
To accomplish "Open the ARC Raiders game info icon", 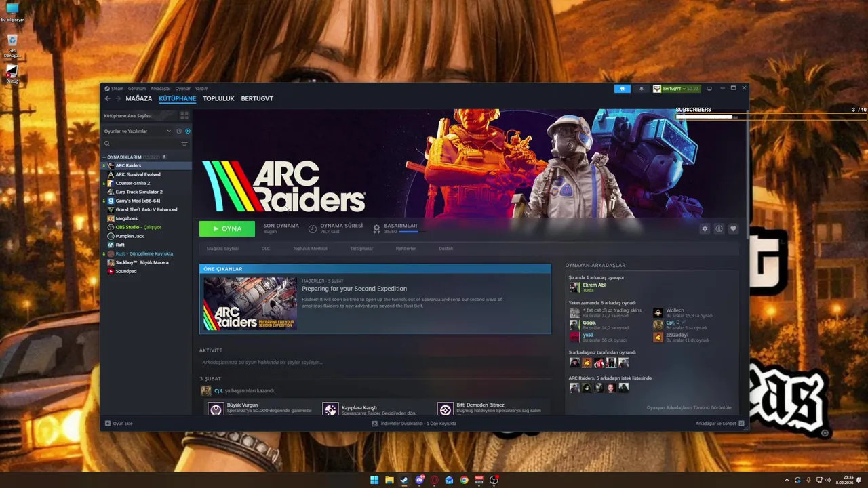I will [719, 229].
